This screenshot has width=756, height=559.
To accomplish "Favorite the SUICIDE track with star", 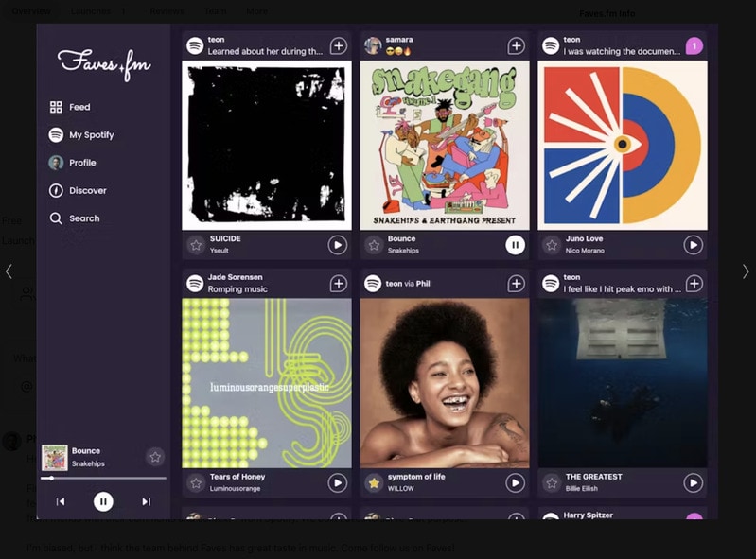I will 196,245.
